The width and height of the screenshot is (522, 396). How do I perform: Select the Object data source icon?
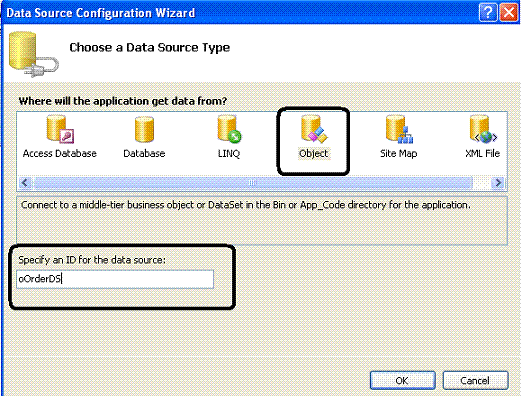pos(314,129)
